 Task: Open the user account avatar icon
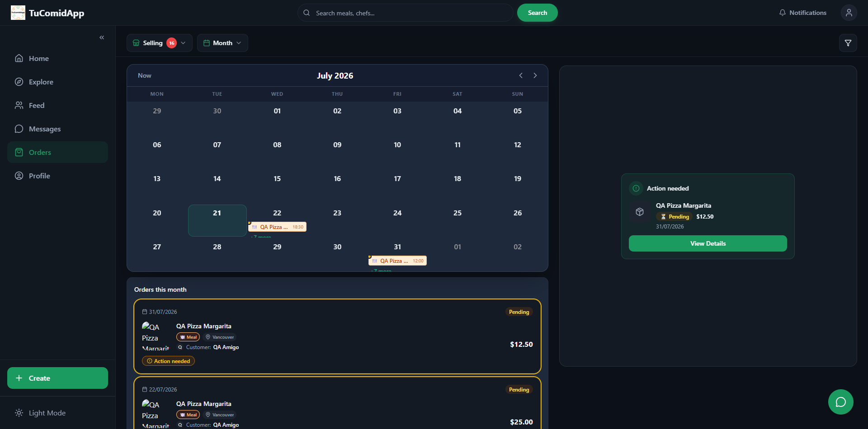tap(849, 13)
